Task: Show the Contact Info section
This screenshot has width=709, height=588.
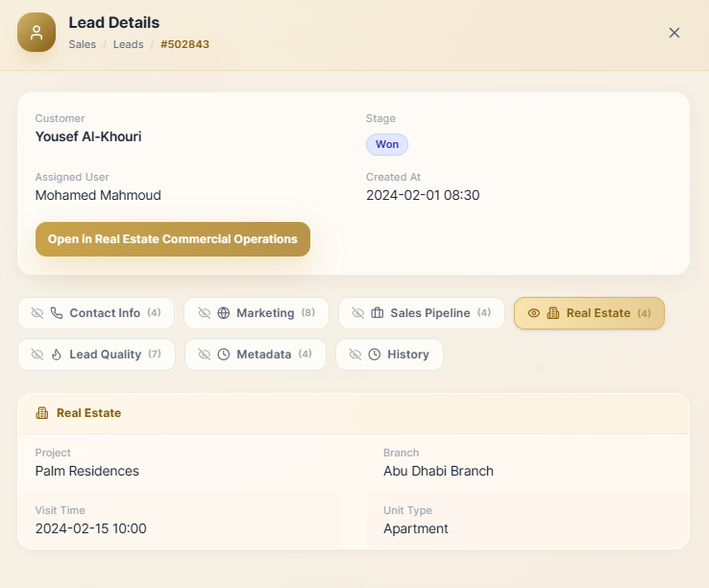Action: tap(96, 313)
